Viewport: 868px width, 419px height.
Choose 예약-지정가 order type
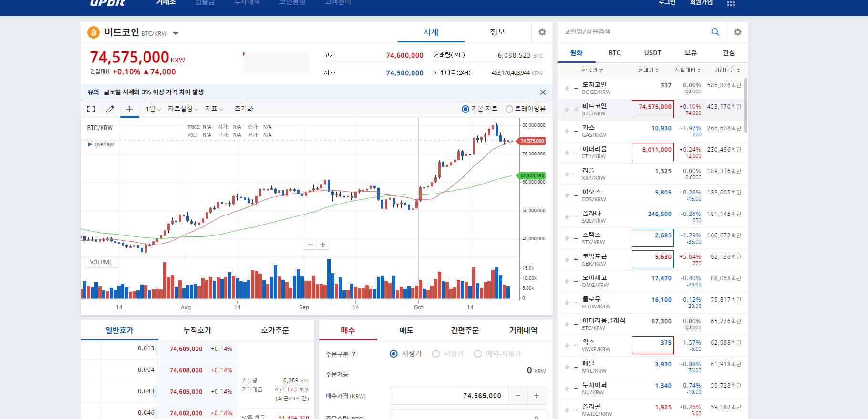(477, 354)
